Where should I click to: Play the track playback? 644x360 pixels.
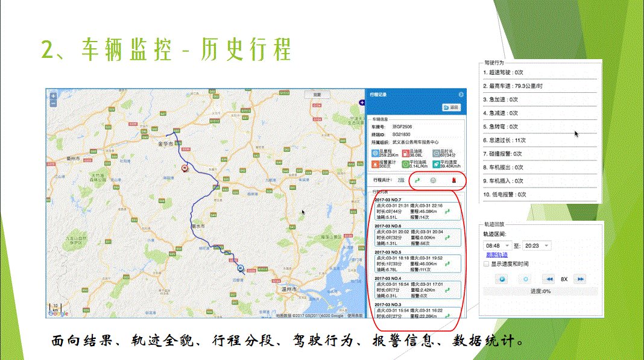pos(502,279)
